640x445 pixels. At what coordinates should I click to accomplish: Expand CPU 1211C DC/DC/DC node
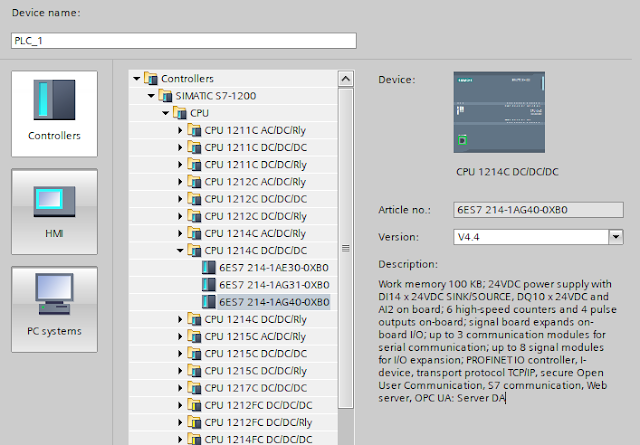pos(180,147)
